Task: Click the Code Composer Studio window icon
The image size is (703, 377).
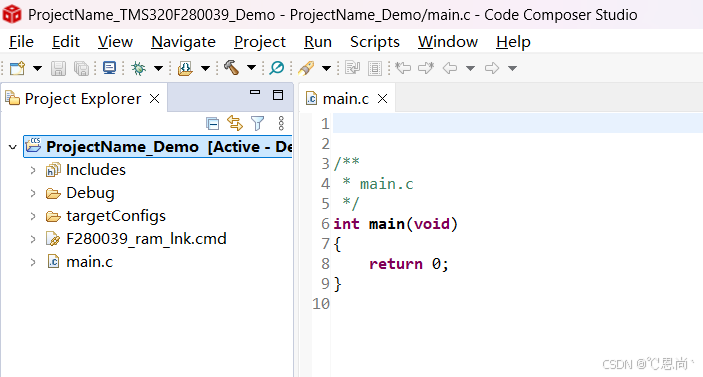Action: (12, 14)
